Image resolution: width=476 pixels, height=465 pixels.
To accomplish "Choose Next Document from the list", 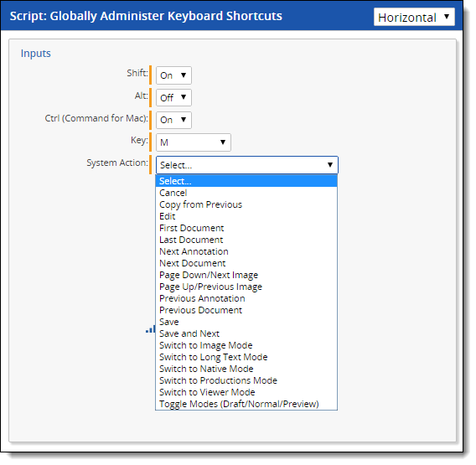I will [246, 263].
